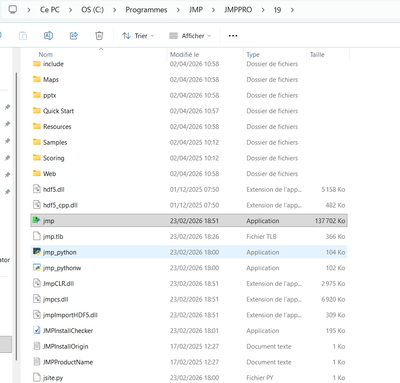Viewport: 400px width, 383px height.
Task: Click the 5 158 Ko size value
Action: 333,189
